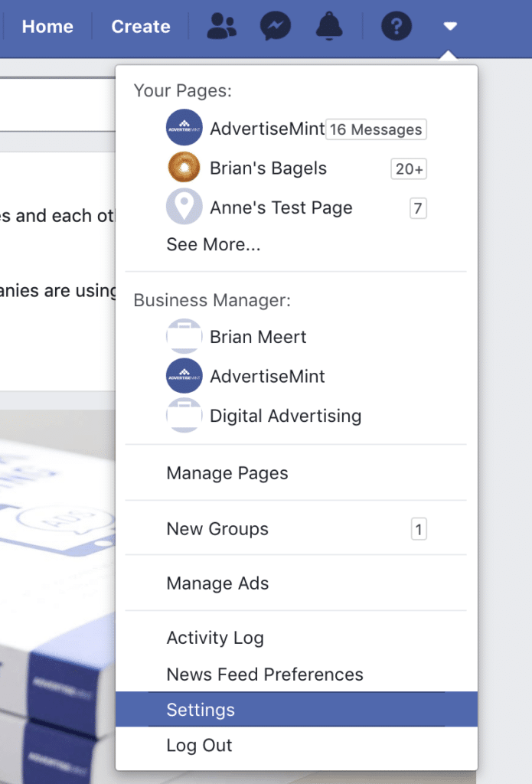Select the highlighted Settings menu item

(x=296, y=710)
